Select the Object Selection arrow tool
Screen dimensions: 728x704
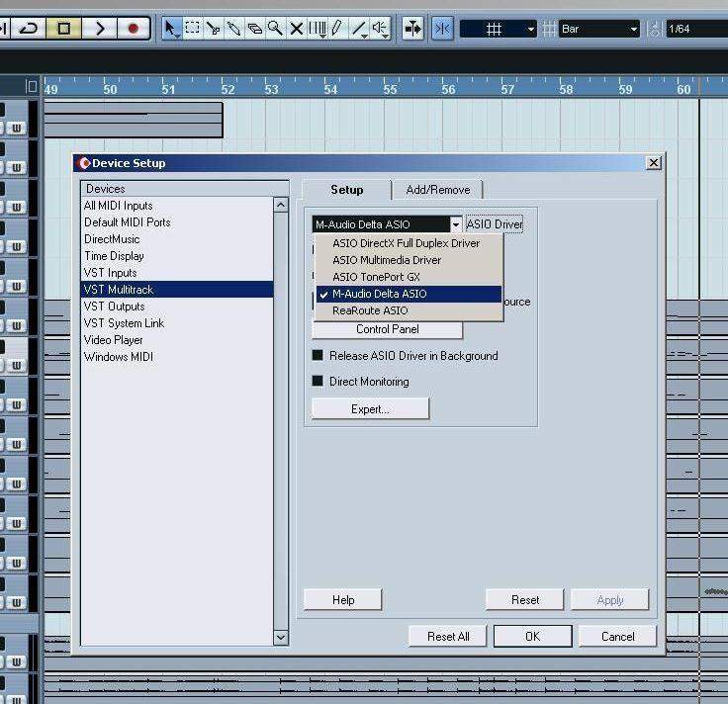click(x=172, y=29)
